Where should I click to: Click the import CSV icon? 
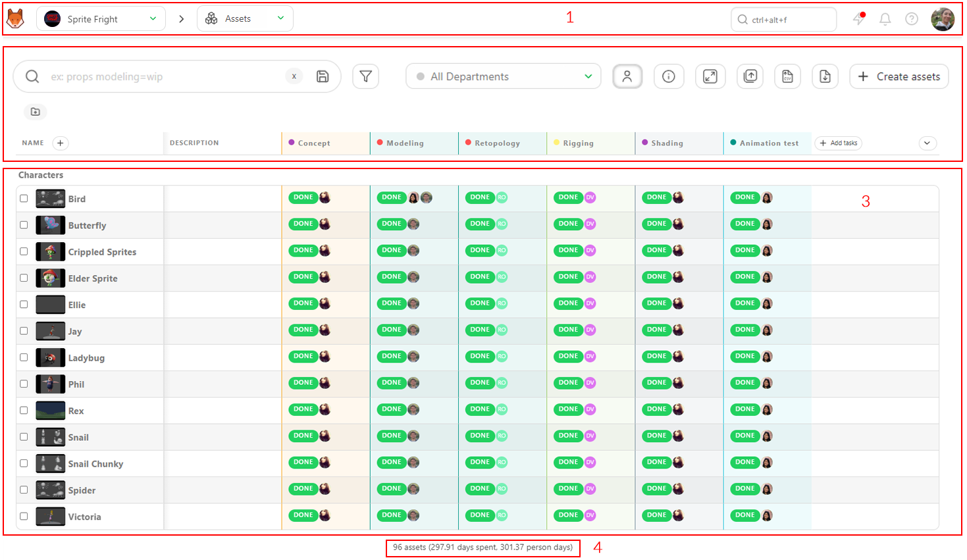787,76
